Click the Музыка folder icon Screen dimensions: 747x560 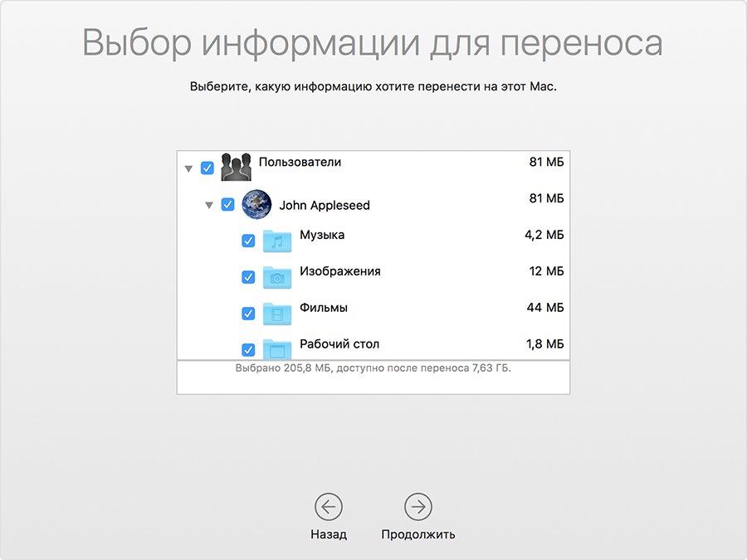point(276,241)
